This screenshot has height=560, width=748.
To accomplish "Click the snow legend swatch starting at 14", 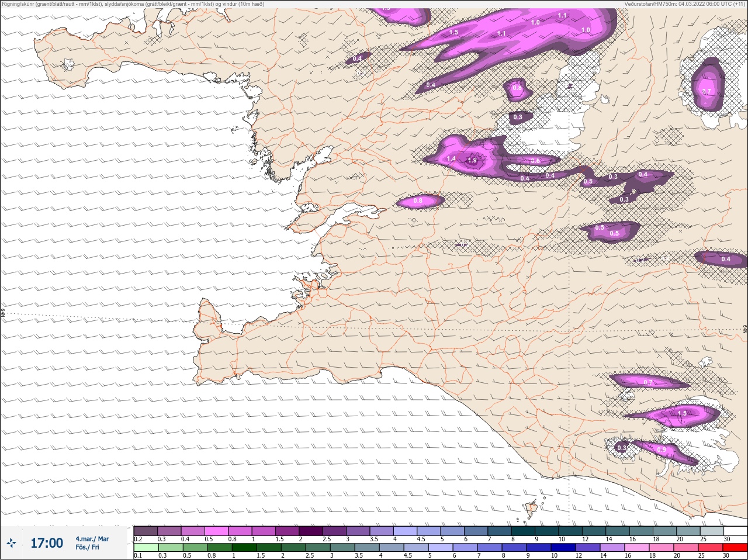I will click(x=618, y=531).
